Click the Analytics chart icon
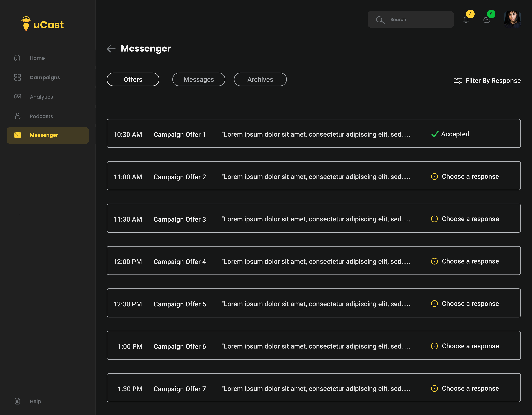 pos(18,97)
